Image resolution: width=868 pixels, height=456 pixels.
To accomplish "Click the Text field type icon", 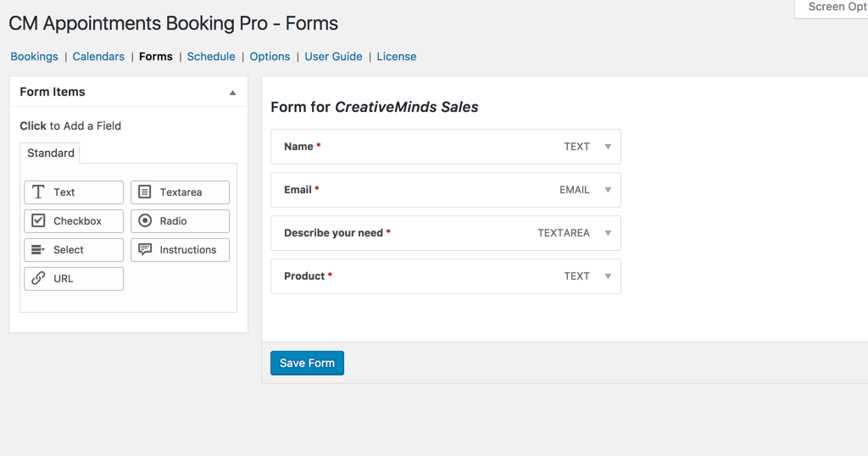I will pos(38,192).
